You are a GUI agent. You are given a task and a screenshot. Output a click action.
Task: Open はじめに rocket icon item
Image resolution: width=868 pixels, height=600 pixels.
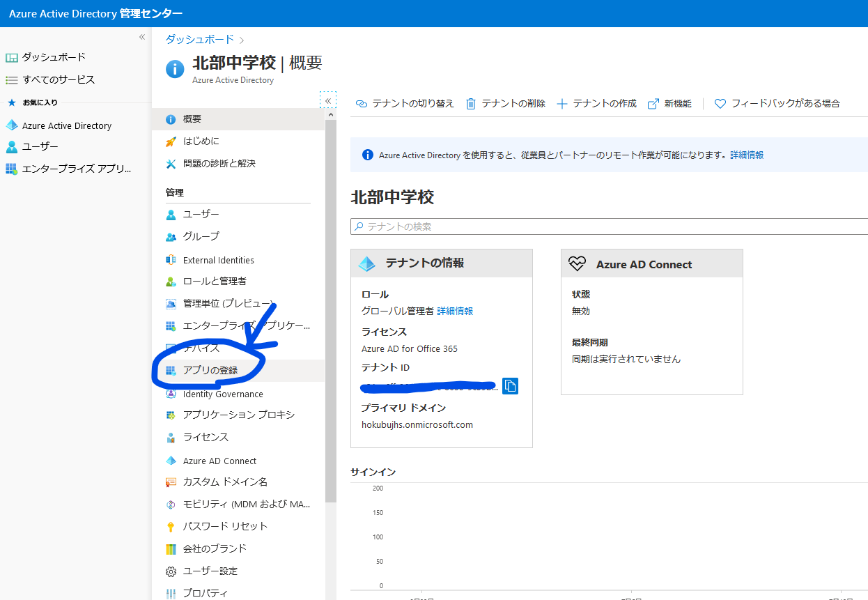click(x=171, y=141)
